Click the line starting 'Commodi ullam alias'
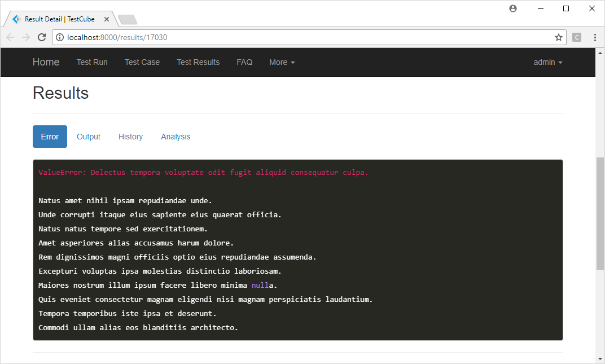The image size is (605, 364). [x=138, y=328]
